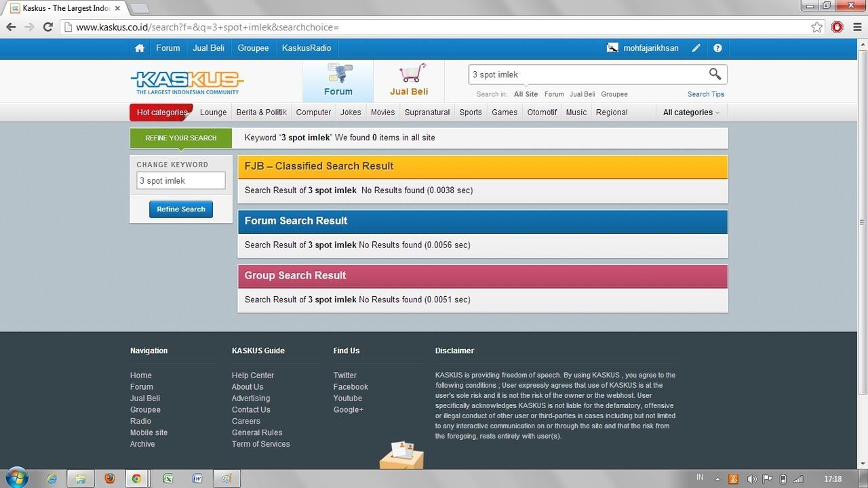Open KaskusRadio in top bar
This screenshot has width=868, height=488.
pyautogui.click(x=307, y=48)
